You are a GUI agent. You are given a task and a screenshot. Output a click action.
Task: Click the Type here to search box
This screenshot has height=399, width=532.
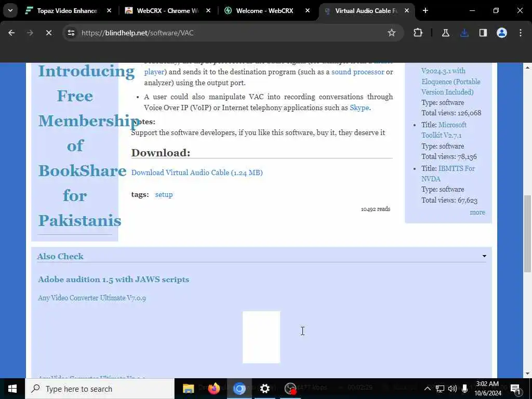coord(100,389)
